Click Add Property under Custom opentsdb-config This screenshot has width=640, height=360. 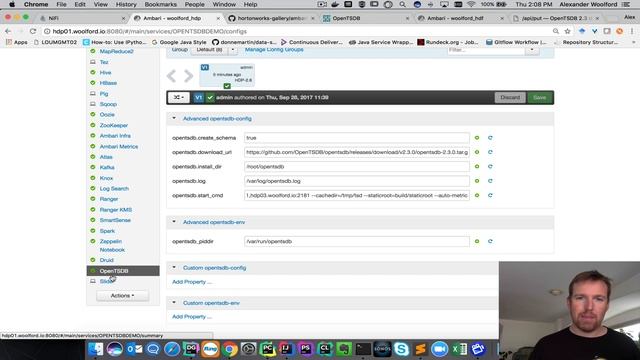point(191,282)
